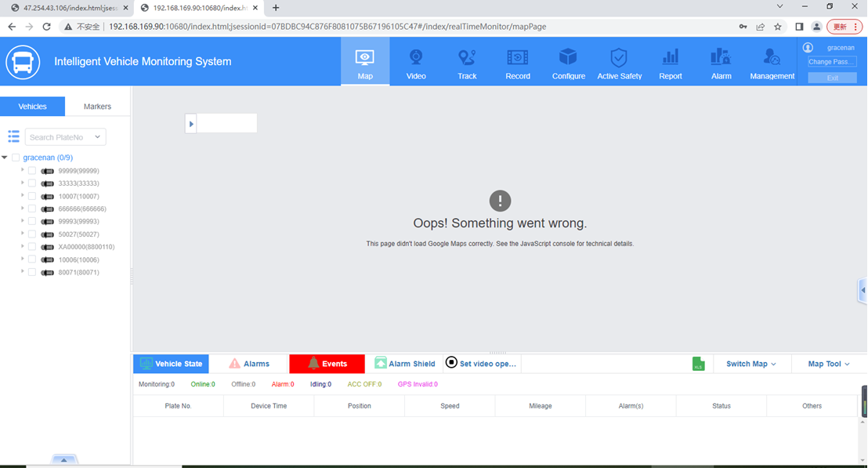The width and height of the screenshot is (868, 468).
Task: Click Set video ope... button
Action: coord(482,363)
